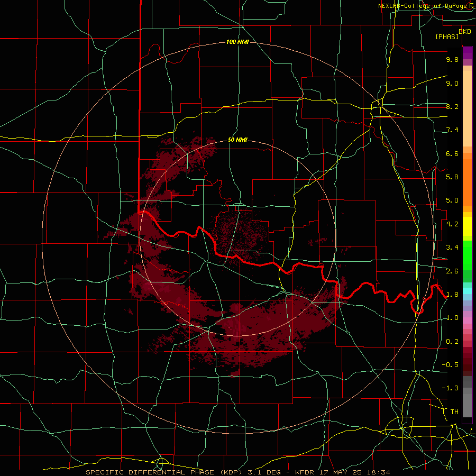Click the 5.0 scale value label

452,200
